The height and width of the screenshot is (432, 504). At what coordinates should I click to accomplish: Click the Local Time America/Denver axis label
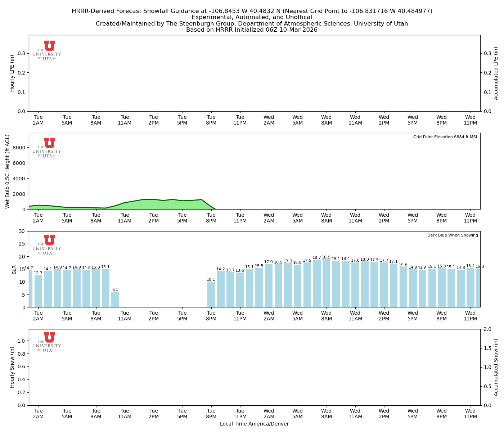pos(254,424)
